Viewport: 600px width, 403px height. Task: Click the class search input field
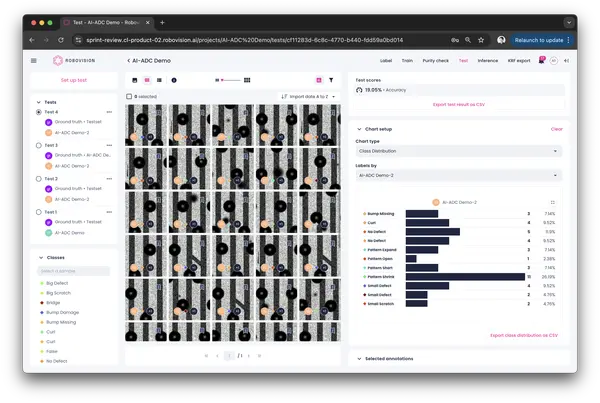click(73, 271)
